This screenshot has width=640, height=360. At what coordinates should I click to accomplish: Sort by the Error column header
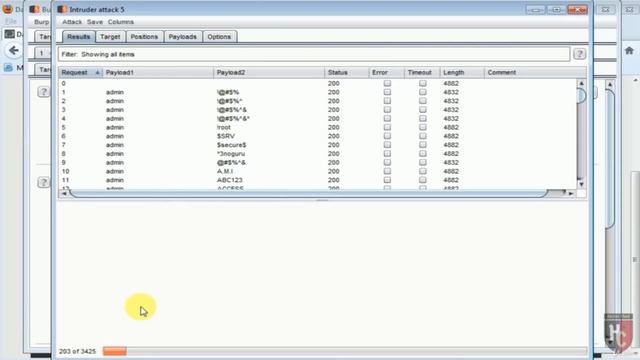pos(386,73)
